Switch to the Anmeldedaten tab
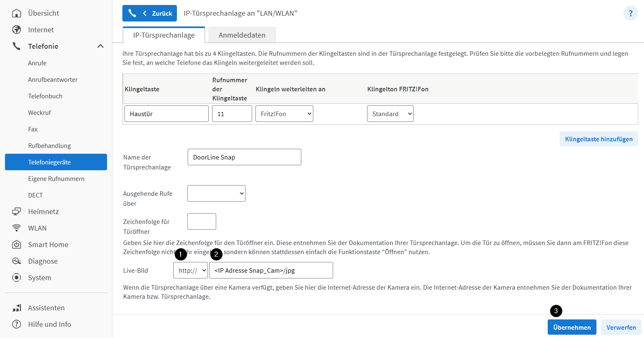Viewport: 644px width, 338px height. [242, 35]
